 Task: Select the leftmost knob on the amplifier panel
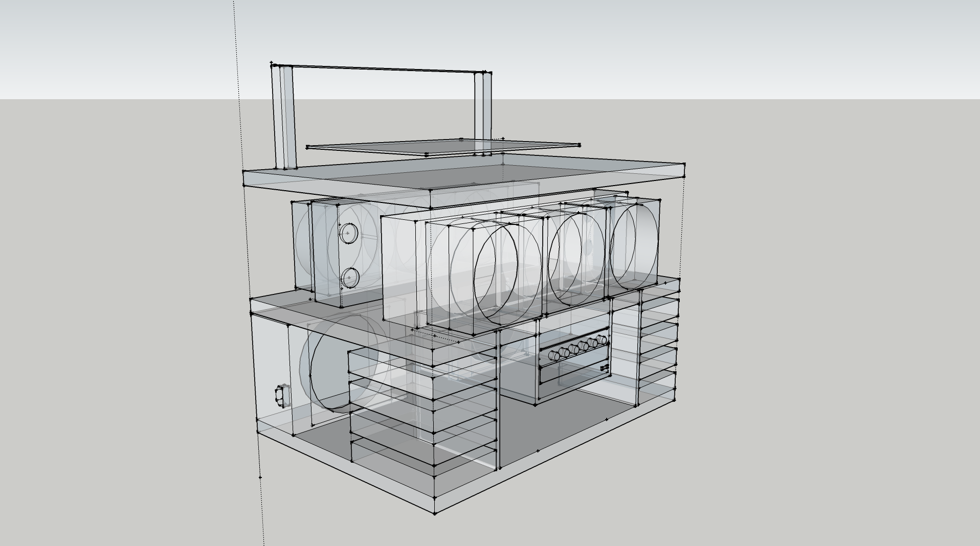[x=554, y=355]
